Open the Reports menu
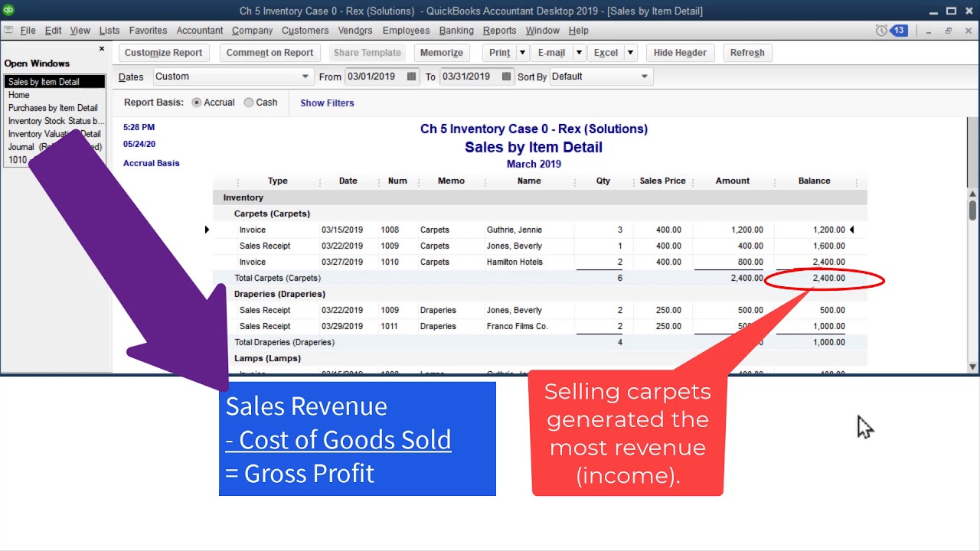980x551 pixels. (499, 31)
